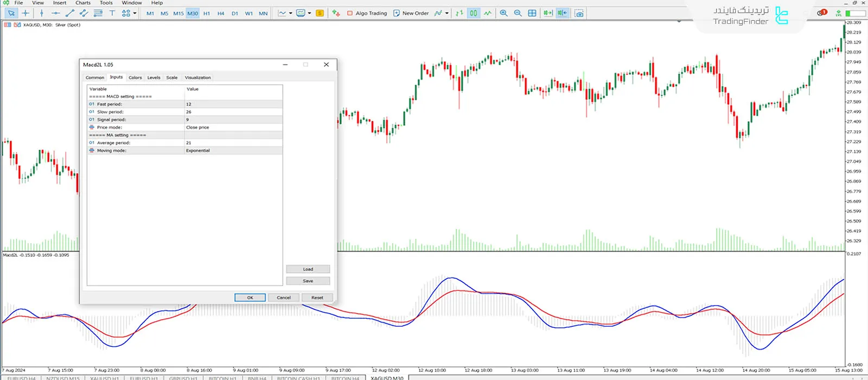Toggle the M30 timeframe button
The height and width of the screenshot is (380, 868).
click(193, 13)
